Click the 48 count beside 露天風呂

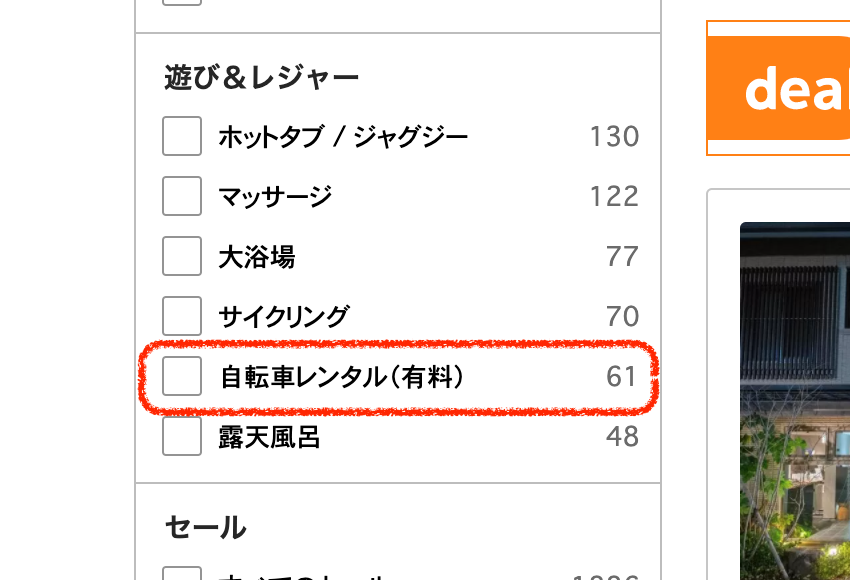622,437
